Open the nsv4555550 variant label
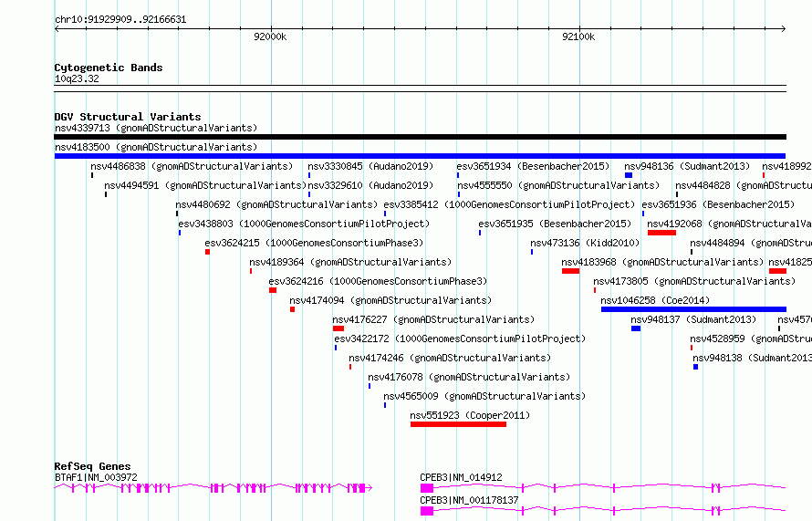 coord(558,185)
